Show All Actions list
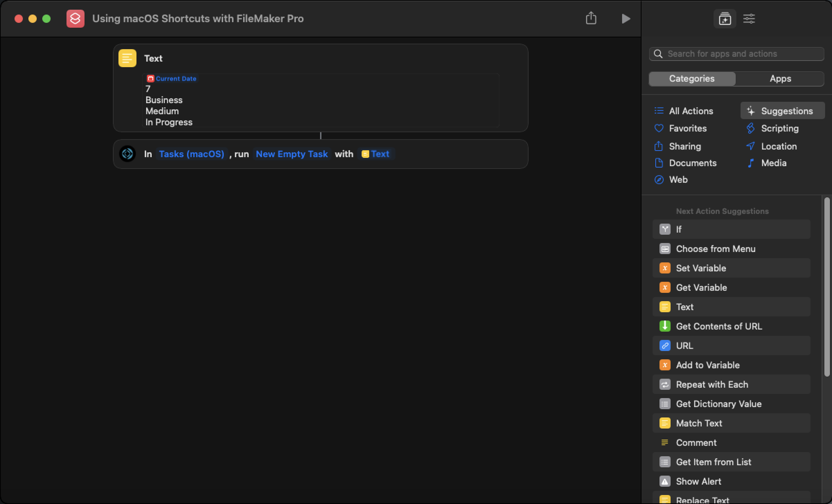 pyautogui.click(x=691, y=111)
